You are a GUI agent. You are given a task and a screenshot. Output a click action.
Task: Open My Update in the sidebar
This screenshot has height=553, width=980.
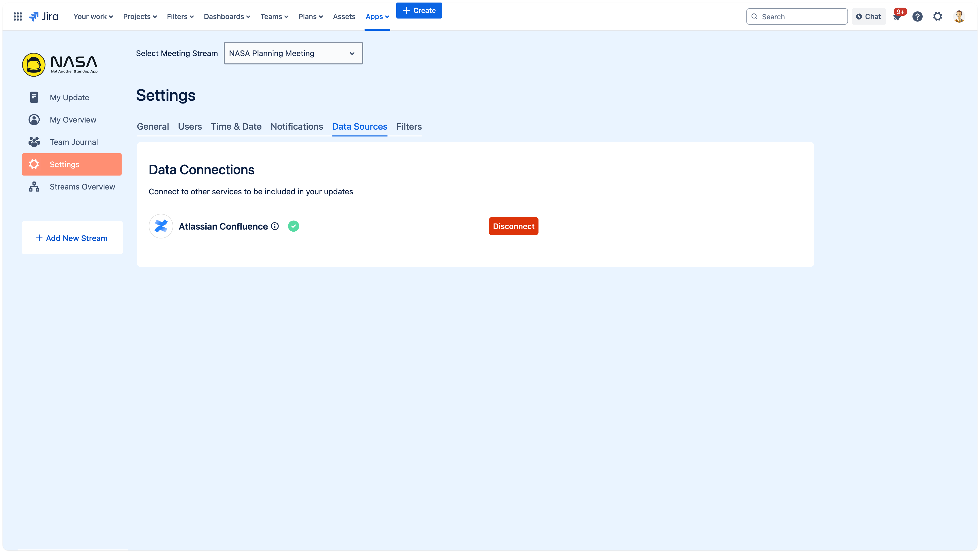tap(72, 97)
